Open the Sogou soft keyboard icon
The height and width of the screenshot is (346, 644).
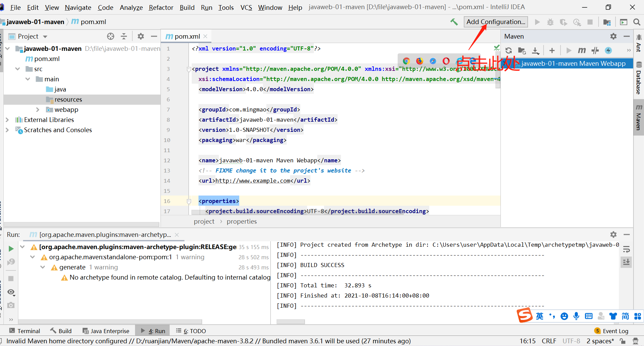(589, 316)
